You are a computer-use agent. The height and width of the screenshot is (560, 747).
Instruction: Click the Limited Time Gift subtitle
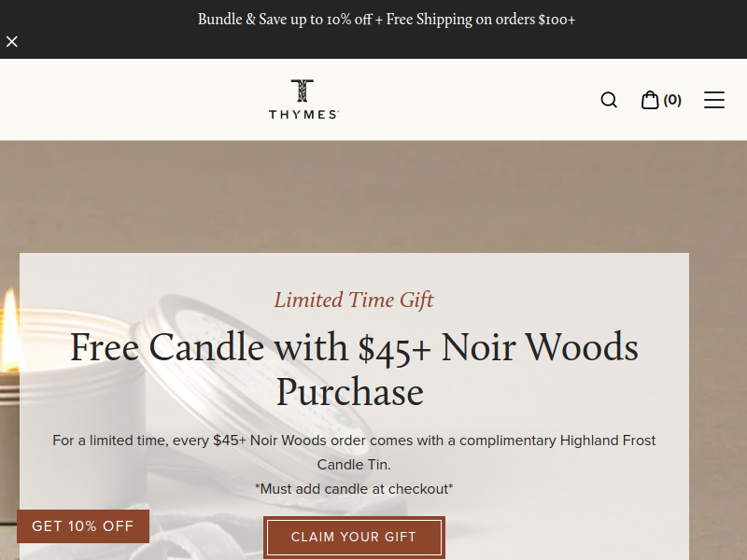pos(354,300)
